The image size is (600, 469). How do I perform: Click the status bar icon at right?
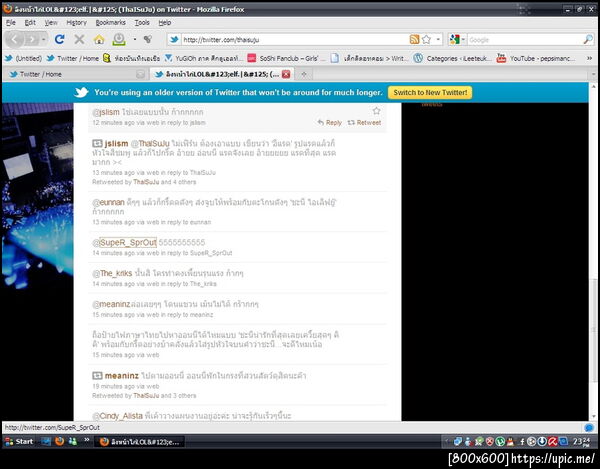pos(589,427)
